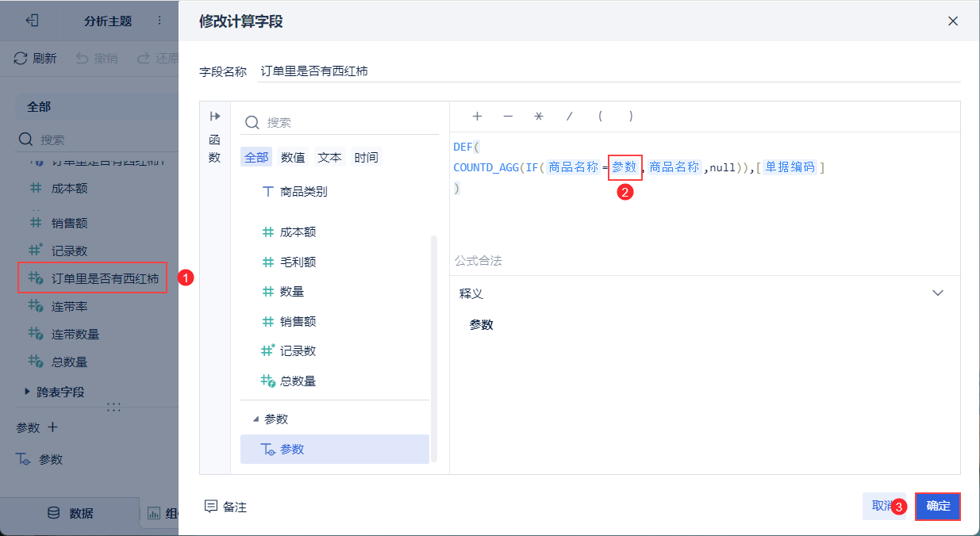The image size is (980, 536).
Task: Switch to the 数值 function tab
Action: tap(293, 157)
